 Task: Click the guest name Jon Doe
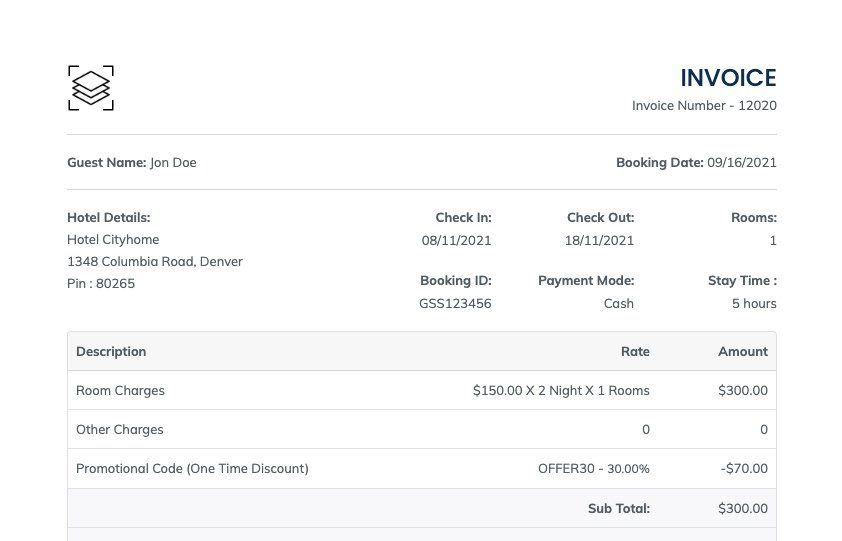(x=173, y=162)
